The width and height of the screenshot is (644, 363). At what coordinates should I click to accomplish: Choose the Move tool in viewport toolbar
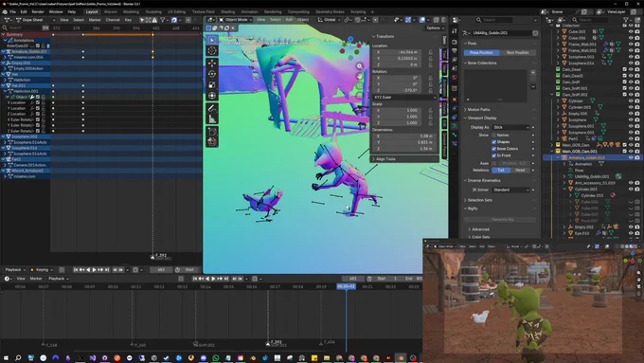point(212,63)
